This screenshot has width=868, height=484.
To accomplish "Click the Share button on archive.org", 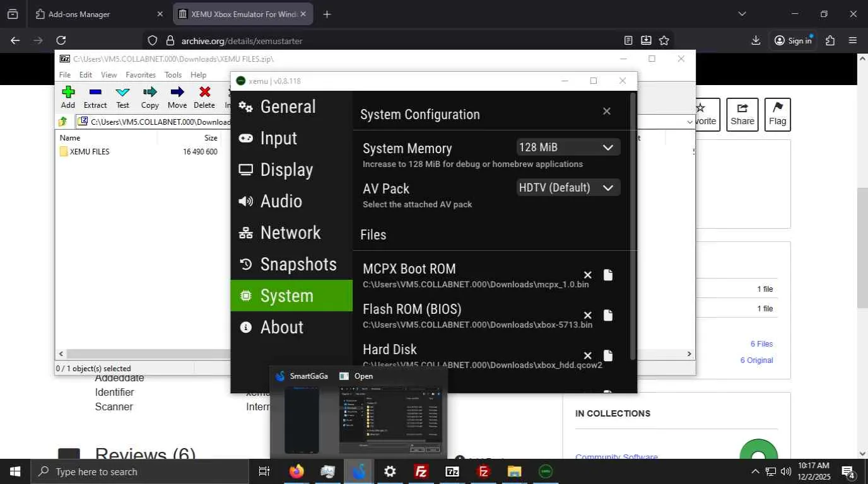I will tap(742, 115).
